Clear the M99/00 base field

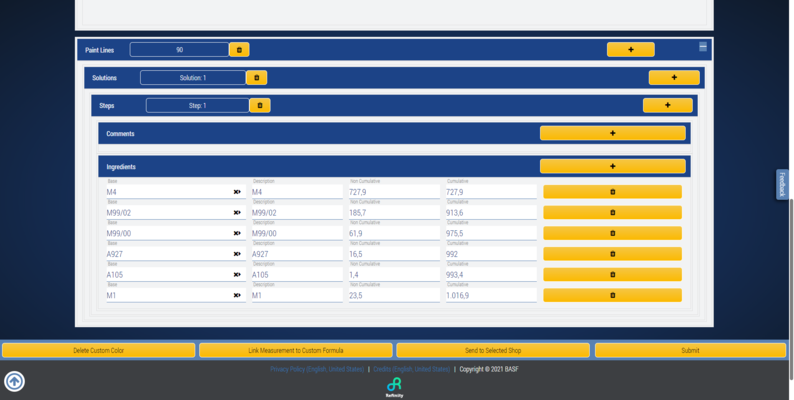click(237, 233)
